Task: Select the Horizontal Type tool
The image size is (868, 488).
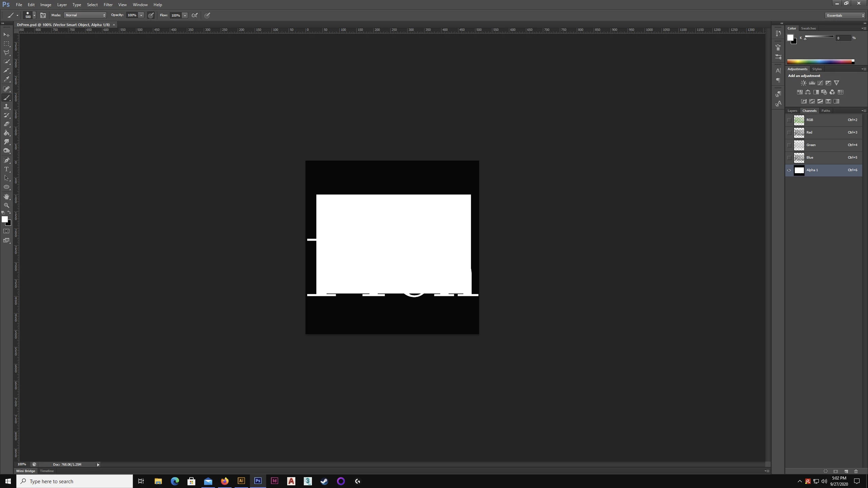Action: (x=6, y=169)
